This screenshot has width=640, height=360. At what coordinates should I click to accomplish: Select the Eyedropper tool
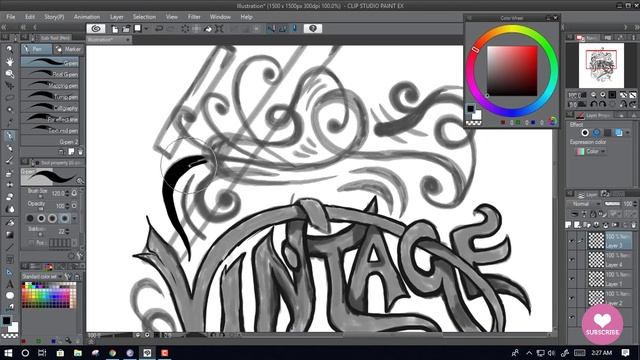click(9, 122)
